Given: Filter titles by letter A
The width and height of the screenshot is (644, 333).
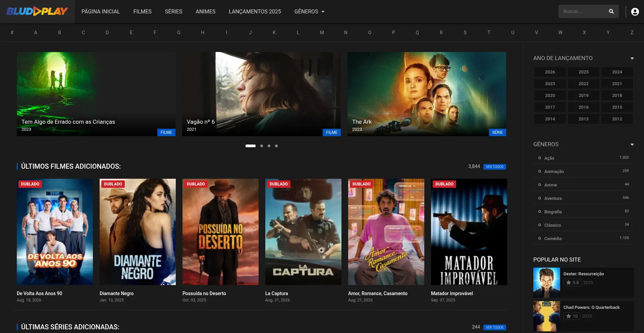Looking at the screenshot, I should (36, 33).
